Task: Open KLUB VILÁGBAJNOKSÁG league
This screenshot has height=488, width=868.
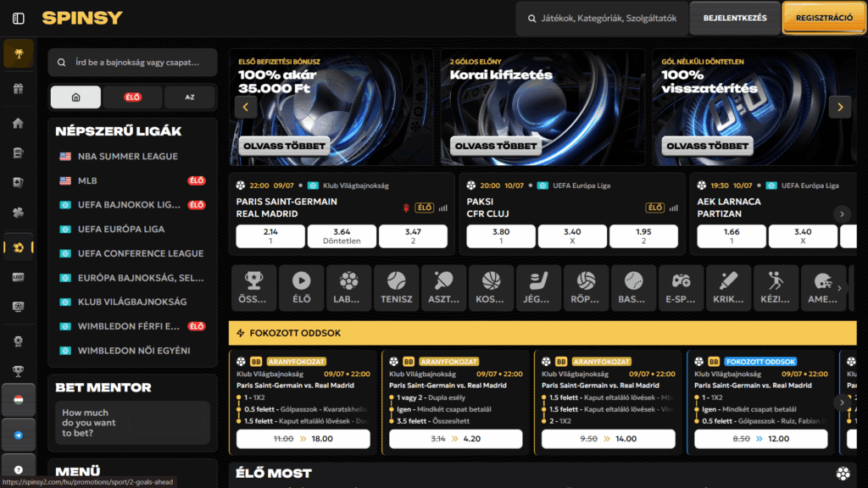Action: [133, 302]
